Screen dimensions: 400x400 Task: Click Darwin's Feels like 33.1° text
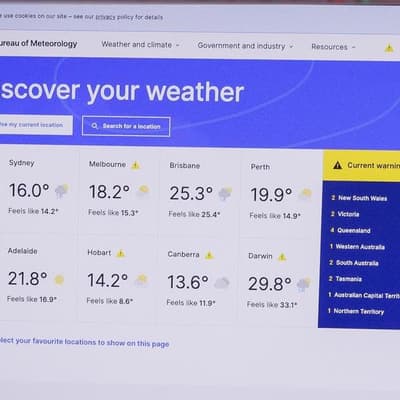point(272,305)
